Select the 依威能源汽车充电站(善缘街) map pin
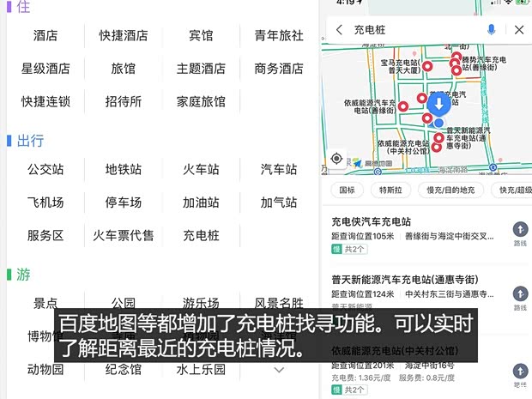This screenshot has width=532, height=399. 403,106
